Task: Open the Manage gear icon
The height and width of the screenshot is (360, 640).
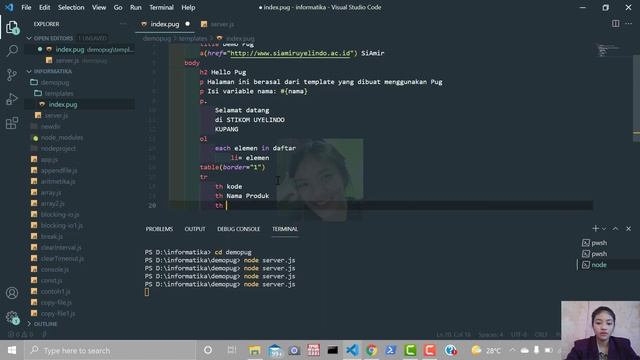Action: click(x=12, y=317)
